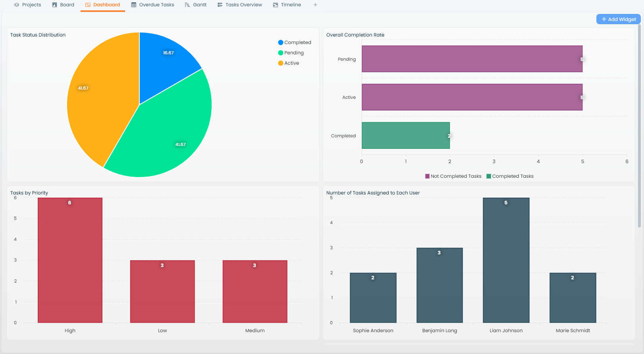Click the Task Status Distribution title
Screen dimensions: 644x354
38,35
